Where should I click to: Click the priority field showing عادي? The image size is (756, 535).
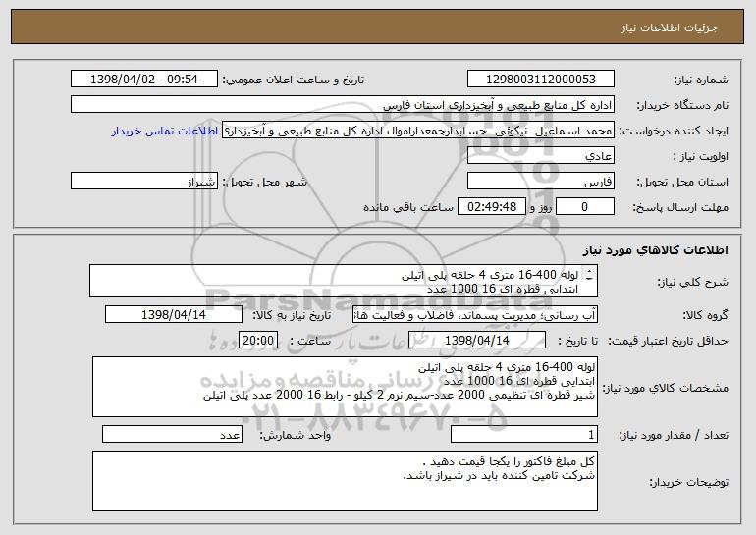coord(541,156)
